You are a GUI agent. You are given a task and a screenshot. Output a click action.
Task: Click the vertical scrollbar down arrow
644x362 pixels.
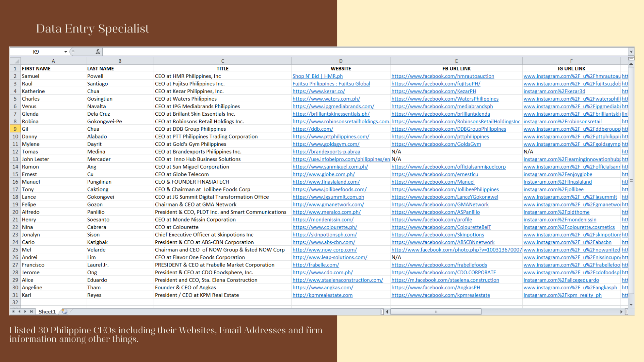point(631,305)
